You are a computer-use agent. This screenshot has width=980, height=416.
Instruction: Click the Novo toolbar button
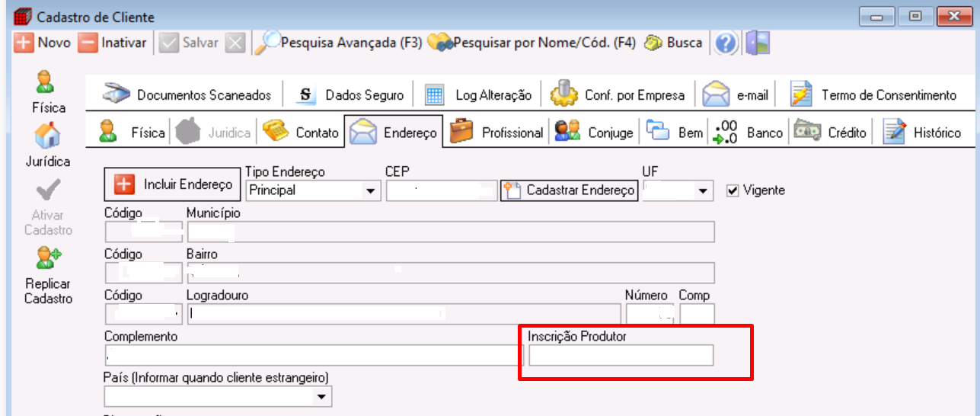(x=43, y=43)
